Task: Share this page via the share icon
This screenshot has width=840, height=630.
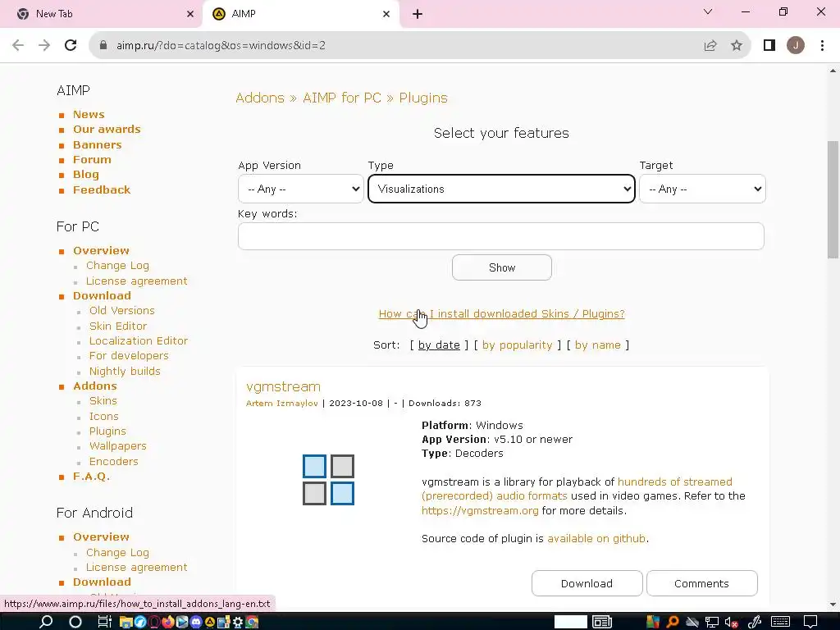Action: (710, 46)
